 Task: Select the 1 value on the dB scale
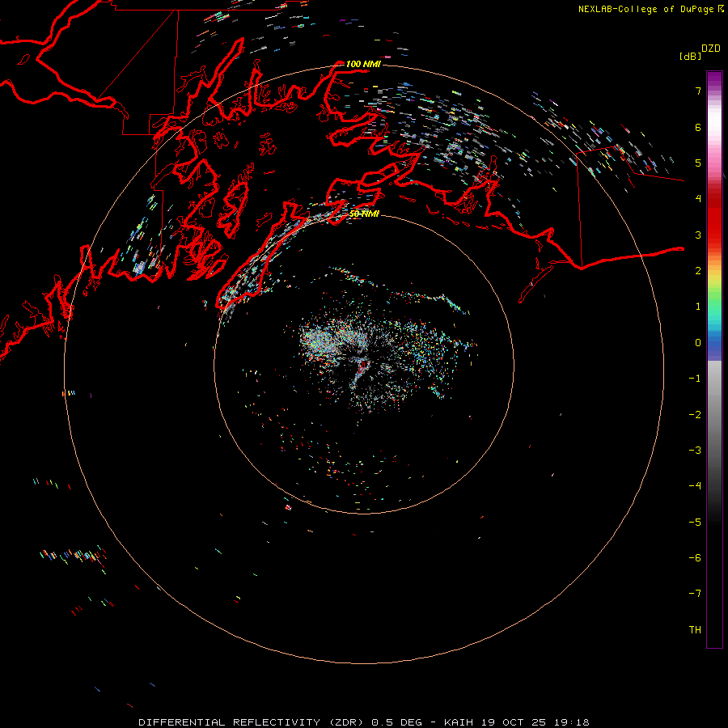698,307
